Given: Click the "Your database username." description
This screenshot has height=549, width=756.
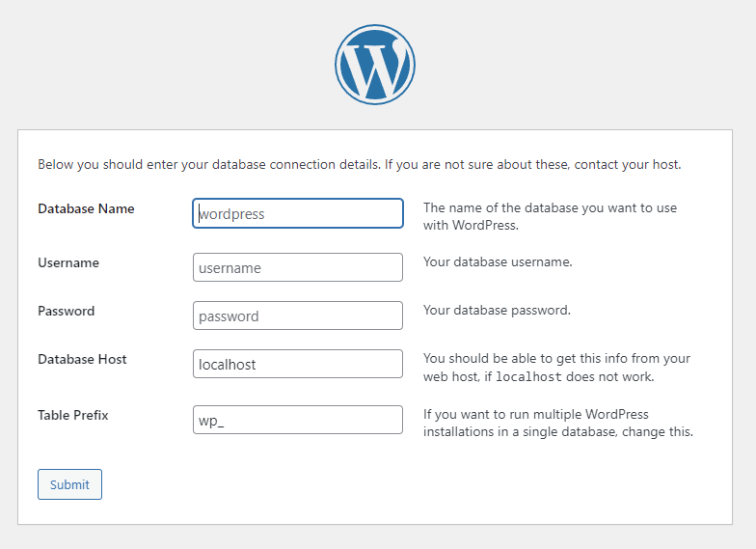Looking at the screenshot, I should 498,262.
